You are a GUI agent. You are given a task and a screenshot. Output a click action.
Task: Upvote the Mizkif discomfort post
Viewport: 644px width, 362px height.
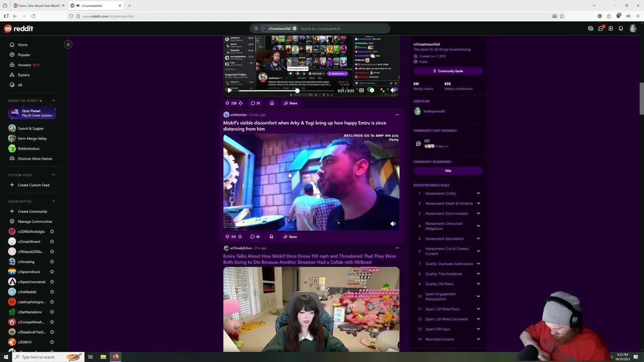point(227,236)
